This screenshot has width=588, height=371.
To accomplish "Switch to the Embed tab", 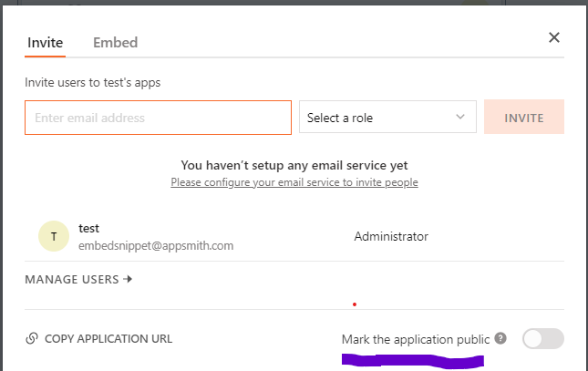I will tap(116, 43).
